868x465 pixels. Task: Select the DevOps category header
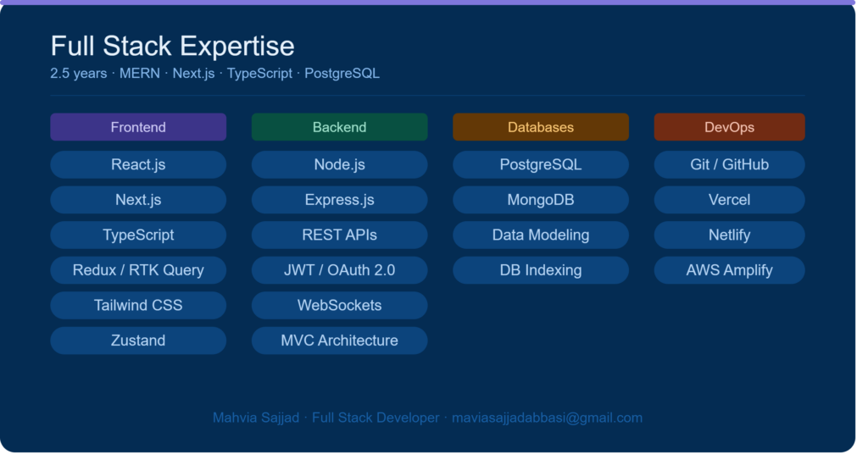[x=729, y=127]
